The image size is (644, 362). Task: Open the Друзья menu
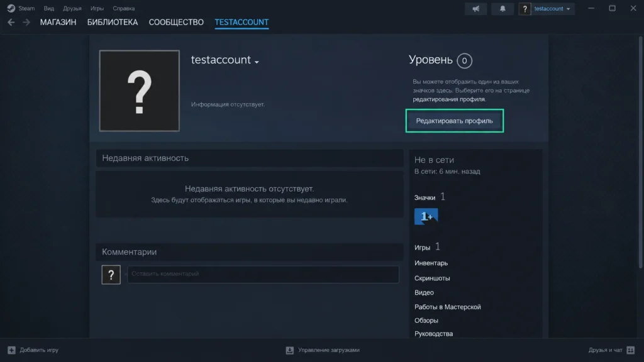pos(72,8)
